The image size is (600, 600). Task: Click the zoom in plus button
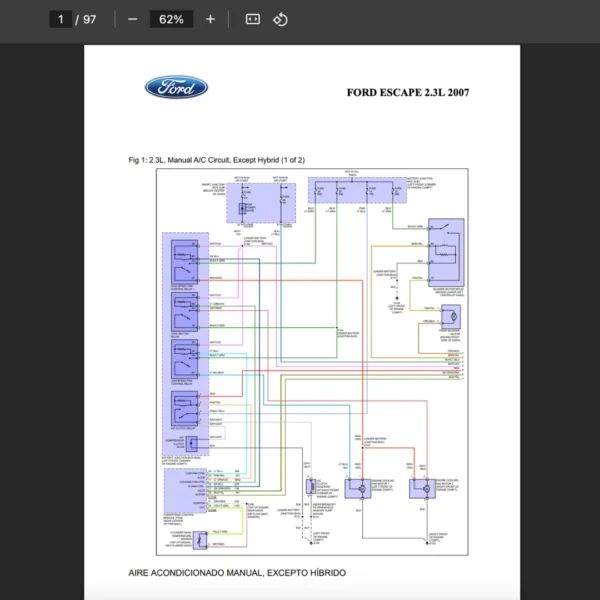(x=210, y=19)
